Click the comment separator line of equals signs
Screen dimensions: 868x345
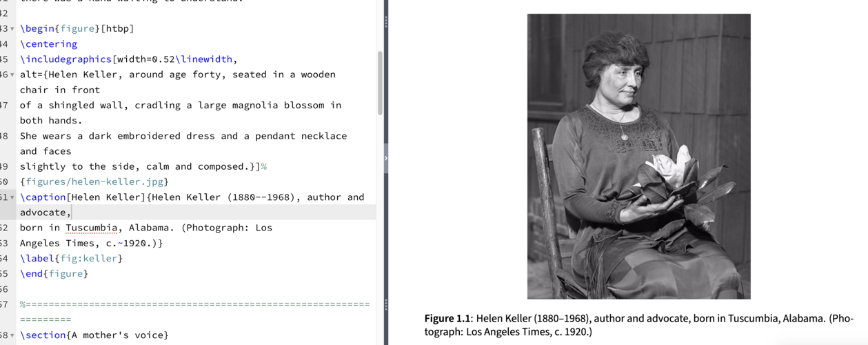click(x=194, y=304)
